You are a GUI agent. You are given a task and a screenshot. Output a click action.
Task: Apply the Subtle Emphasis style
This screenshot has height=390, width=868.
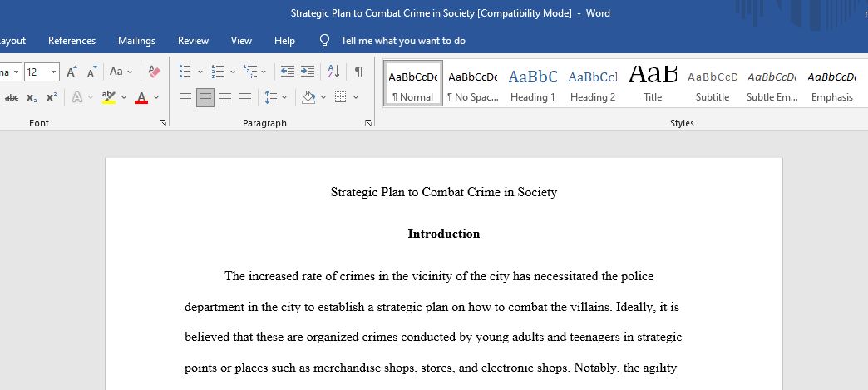[x=772, y=83]
